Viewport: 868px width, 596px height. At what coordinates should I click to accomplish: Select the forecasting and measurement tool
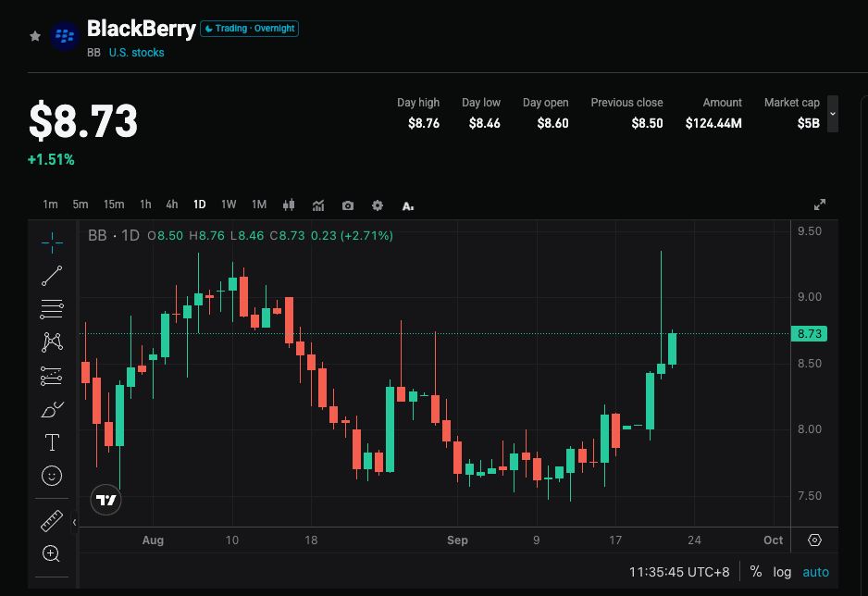coord(52,377)
